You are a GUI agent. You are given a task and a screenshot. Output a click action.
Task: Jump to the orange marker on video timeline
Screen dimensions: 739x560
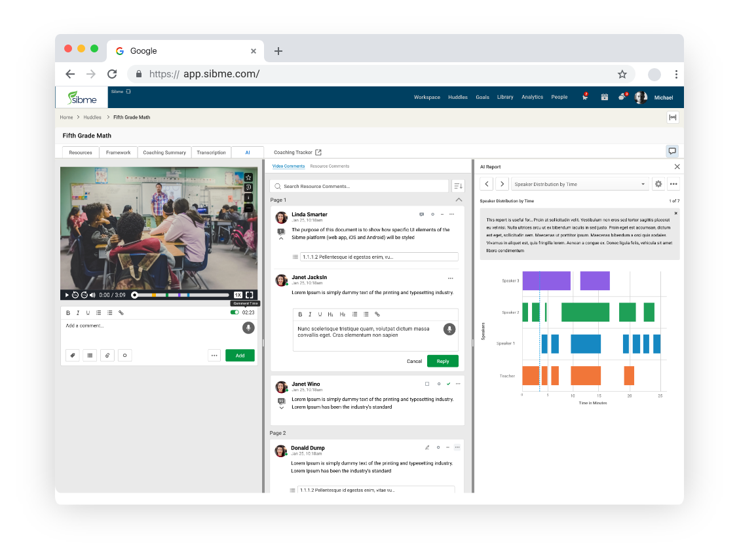point(154,295)
